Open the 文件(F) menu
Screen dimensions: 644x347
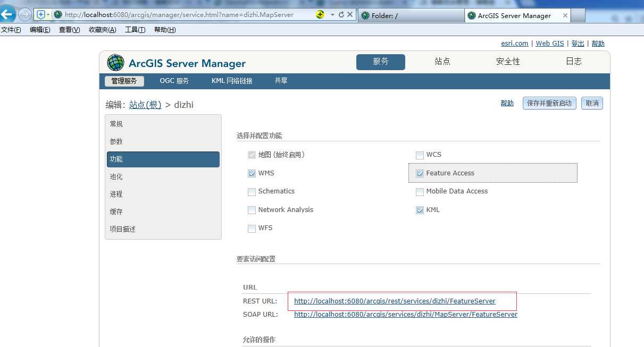coord(11,30)
